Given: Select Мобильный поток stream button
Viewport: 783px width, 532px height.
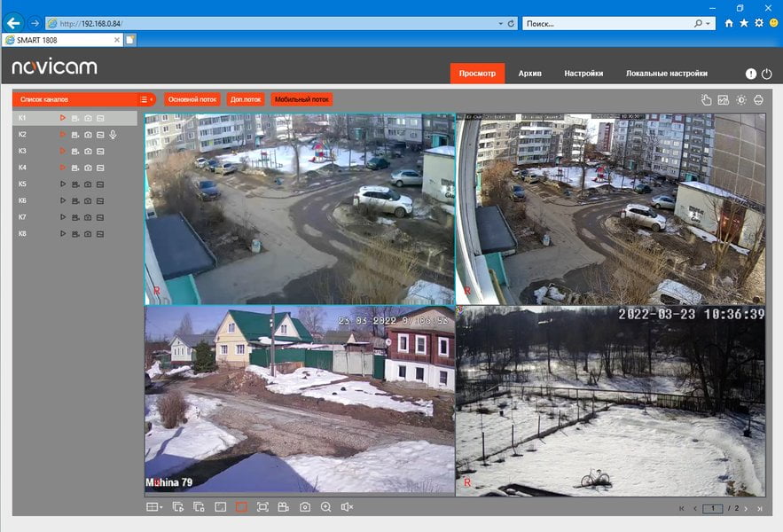Looking at the screenshot, I should (x=301, y=99).
